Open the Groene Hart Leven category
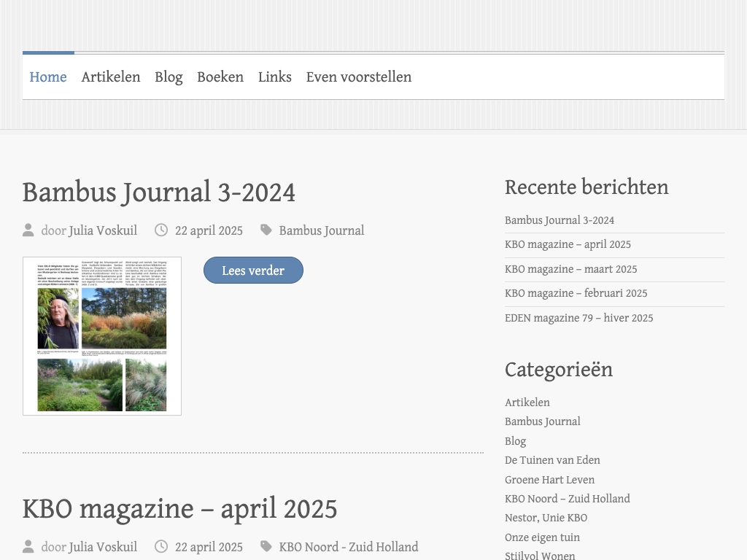The width and height of the screenshot is (747, 560). 549,480
